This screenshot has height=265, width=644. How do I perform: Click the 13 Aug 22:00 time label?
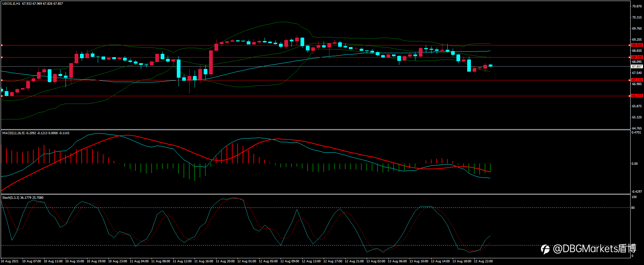tap(483, 261)
